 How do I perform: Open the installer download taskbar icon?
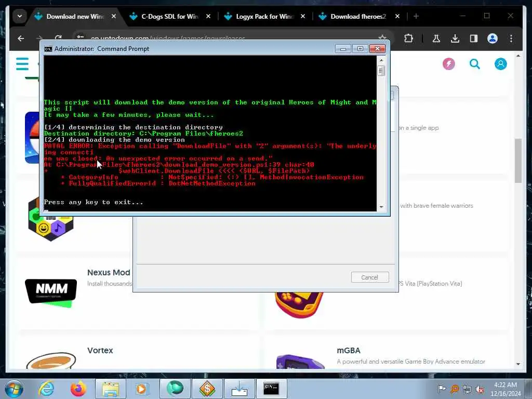pos(239,389)
